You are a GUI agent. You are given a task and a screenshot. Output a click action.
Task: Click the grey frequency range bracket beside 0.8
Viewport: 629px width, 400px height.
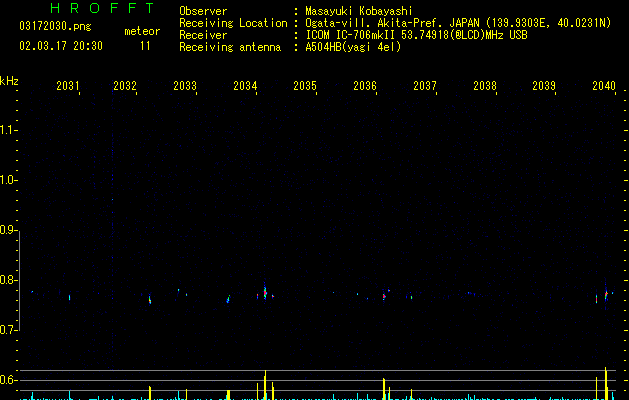tap(20, 280)
